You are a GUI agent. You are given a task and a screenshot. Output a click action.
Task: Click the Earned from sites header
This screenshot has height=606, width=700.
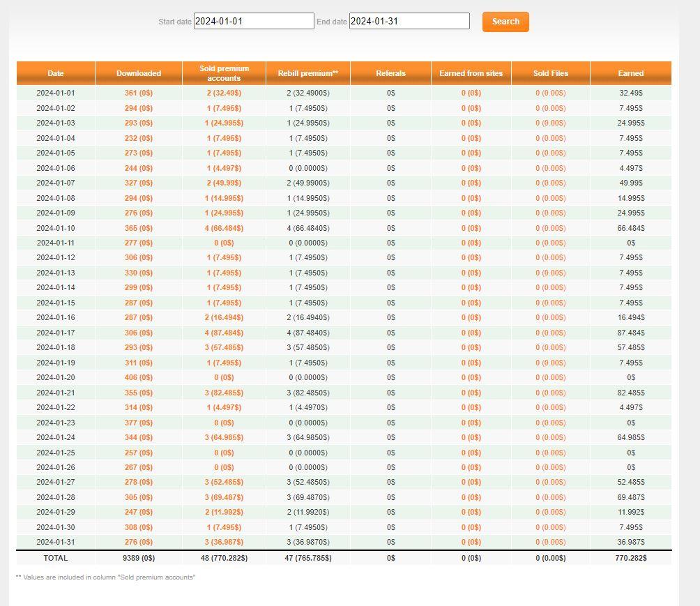coord(471,73)
